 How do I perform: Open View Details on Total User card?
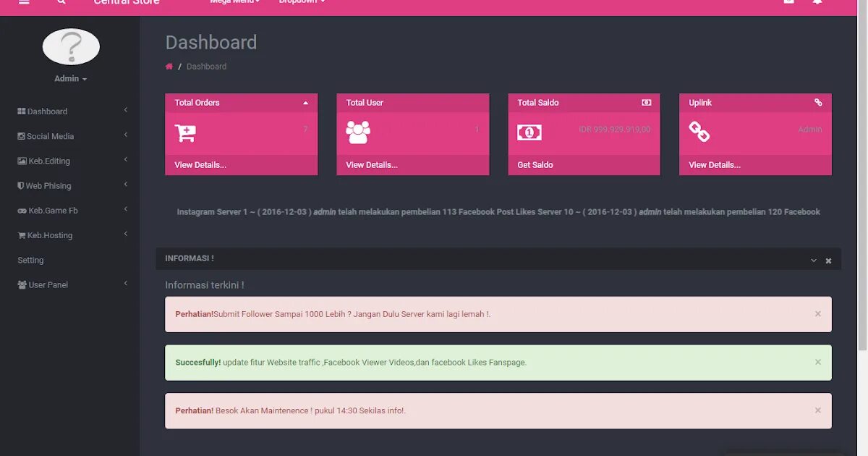pos(372,165)
